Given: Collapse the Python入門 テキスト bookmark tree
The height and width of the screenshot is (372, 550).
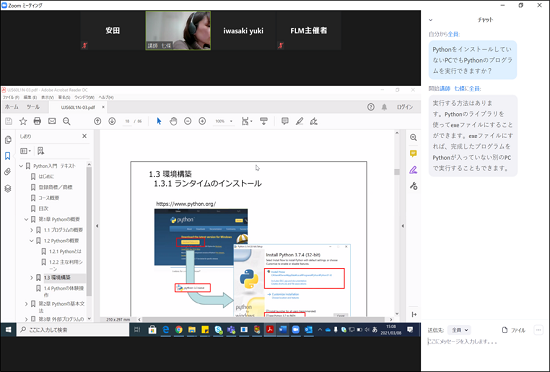Looking at the screenshot, I should 21,166.
